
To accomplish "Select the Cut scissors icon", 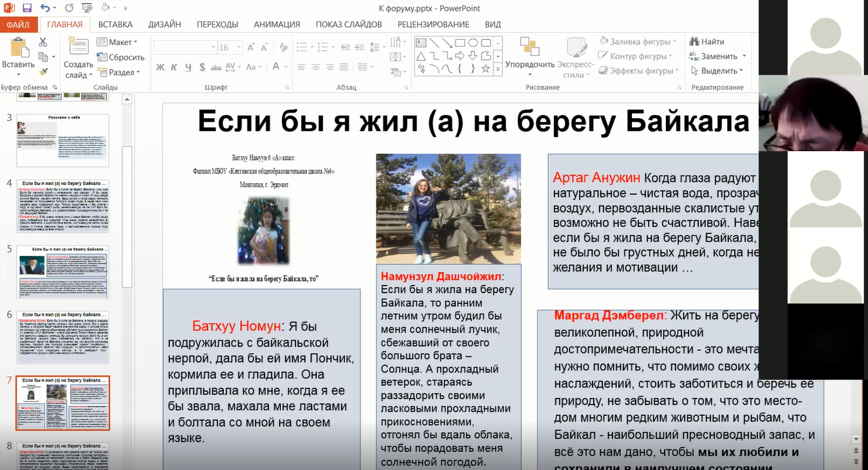I will coord(43,42).
